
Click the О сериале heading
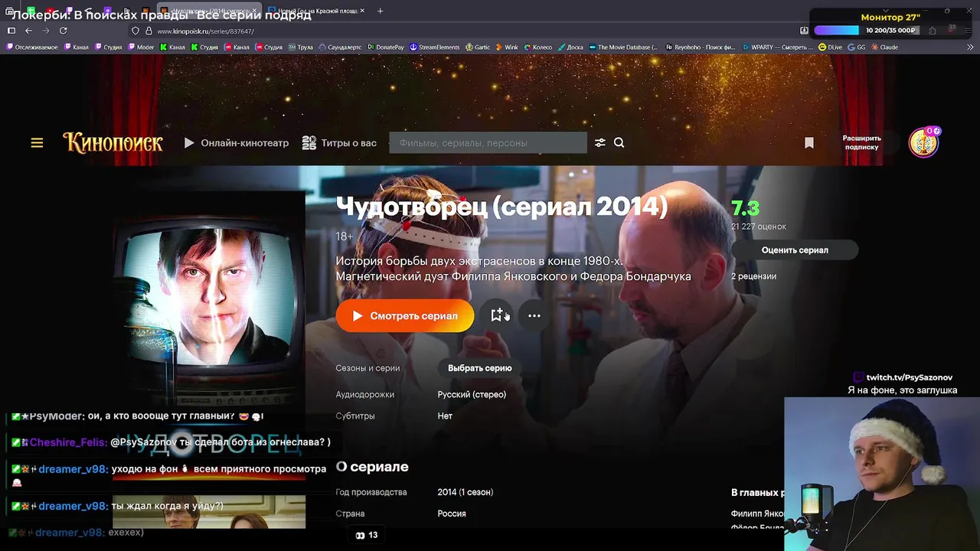(372, 467)
